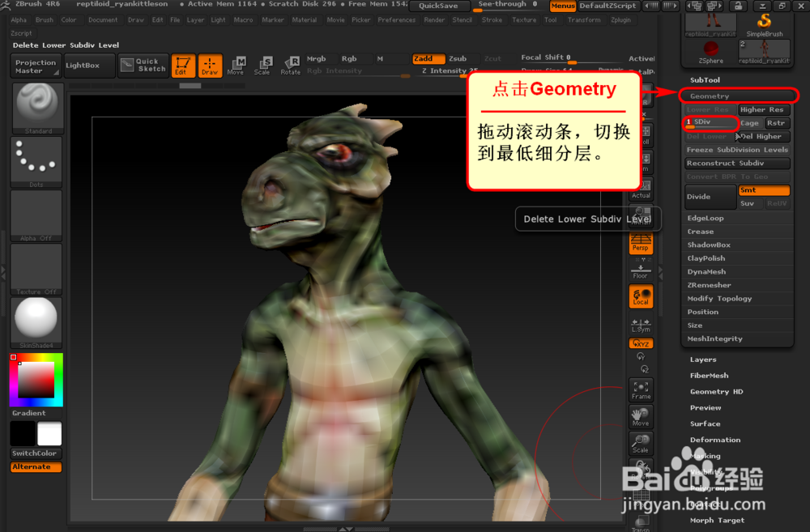The image size is (810, 532).
Task: Toggle the Zadd button
Action: (x=428, y=59)
